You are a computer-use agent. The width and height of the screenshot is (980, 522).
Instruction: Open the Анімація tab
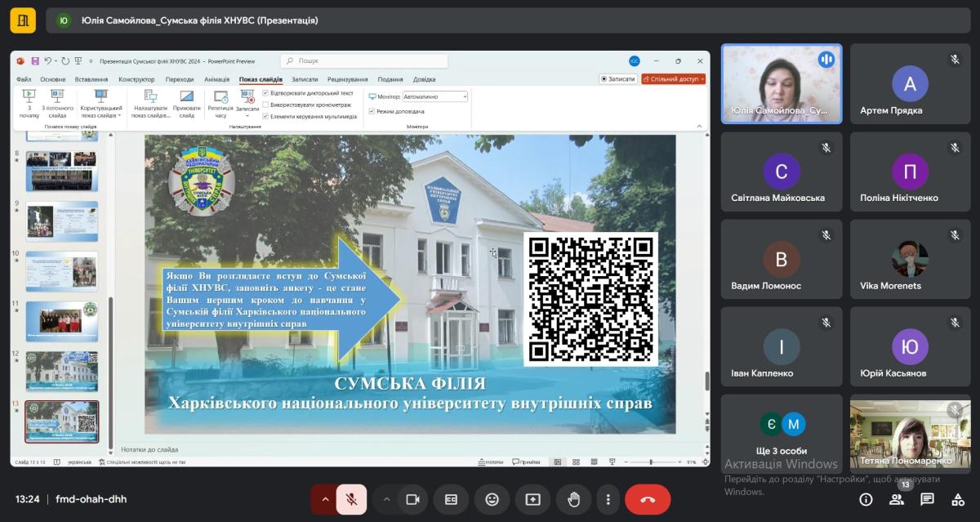tap(217, 79)
